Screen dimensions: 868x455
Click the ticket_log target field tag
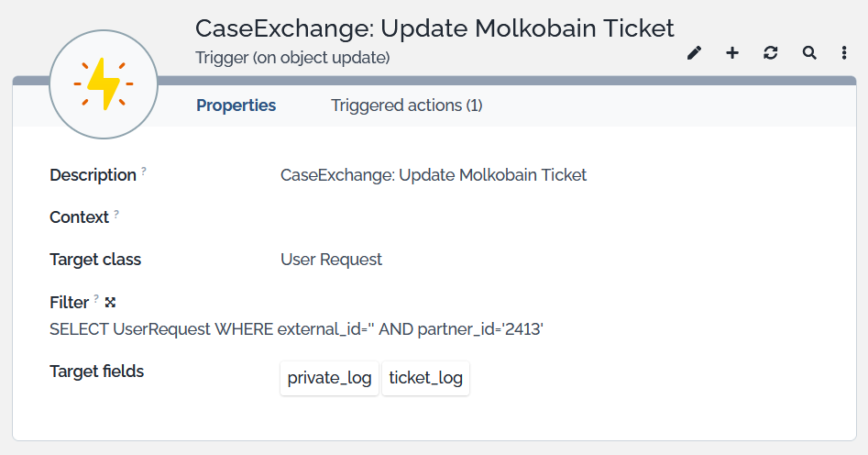tap(425, 378)
